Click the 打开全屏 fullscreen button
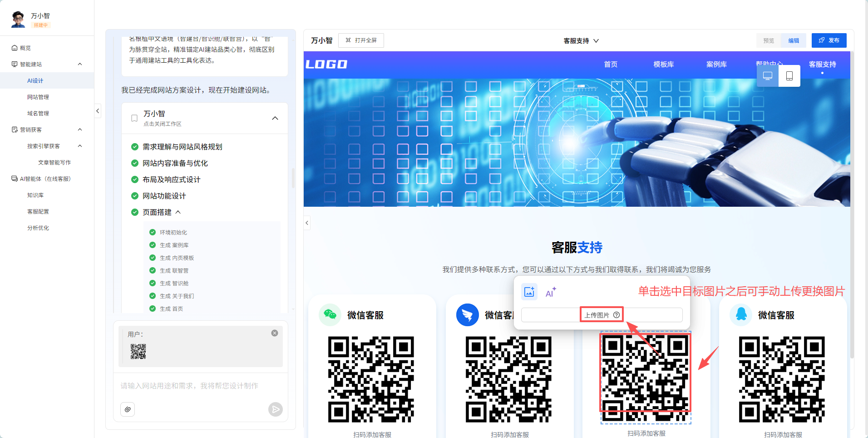The image size is (868, 438). pyautogui.click(x=361, y=40)
